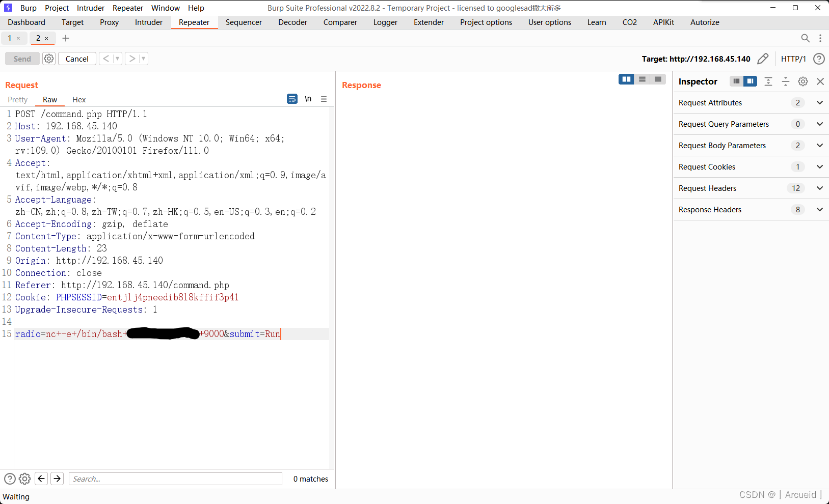Screen dimensions: 829x504
Task: Select side-by-side response layout
Action: (626, 79)
